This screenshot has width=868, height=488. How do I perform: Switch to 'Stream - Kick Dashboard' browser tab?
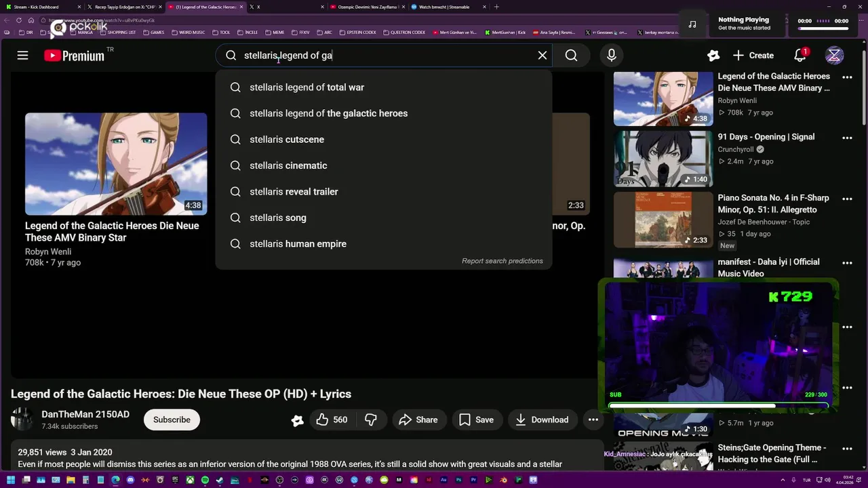pyautogui.click(x=42, y=7)
